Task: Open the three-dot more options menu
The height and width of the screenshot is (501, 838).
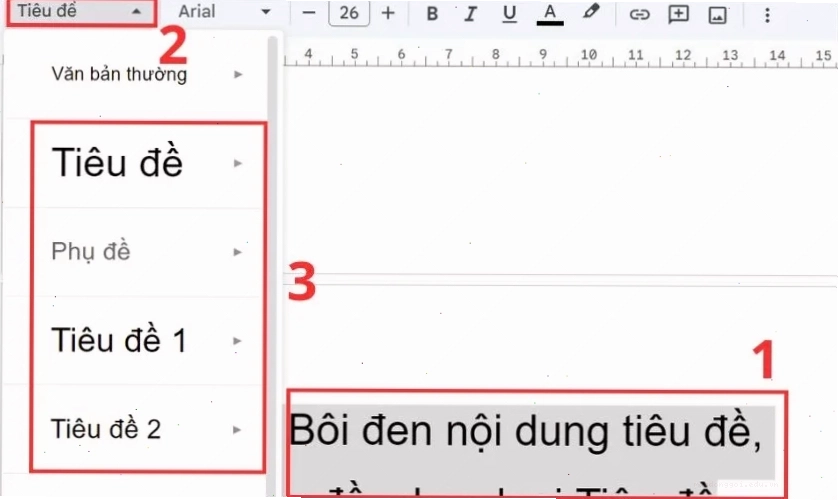Action: (x=767, y=15)
